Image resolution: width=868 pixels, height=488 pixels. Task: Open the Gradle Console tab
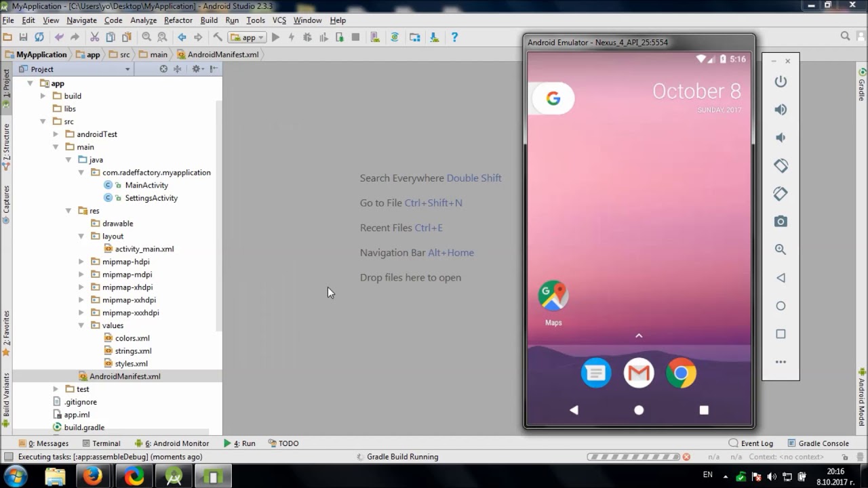tap(818, 443)
